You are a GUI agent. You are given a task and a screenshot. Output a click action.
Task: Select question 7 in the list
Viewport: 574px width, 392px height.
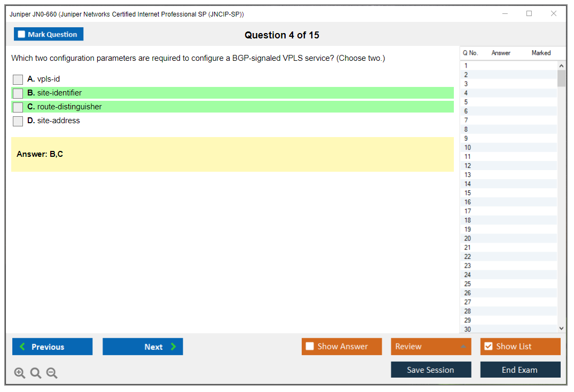pyautogui.click(x=466, y=121)
